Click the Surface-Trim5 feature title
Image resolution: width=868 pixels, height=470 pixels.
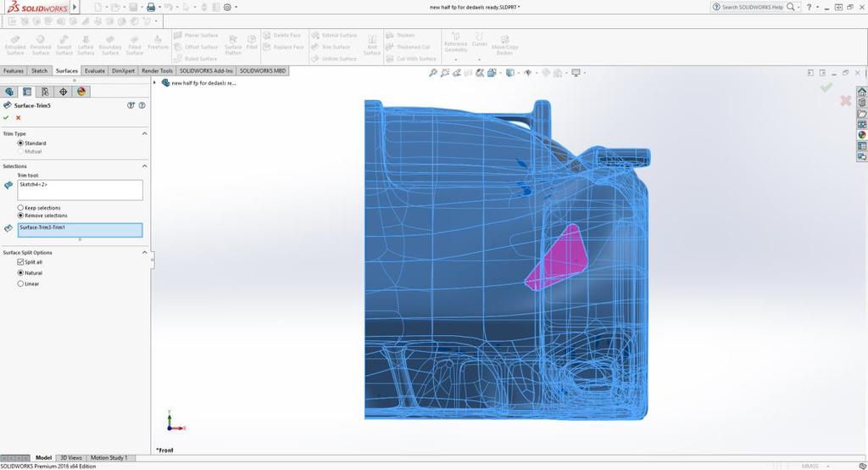32,105
